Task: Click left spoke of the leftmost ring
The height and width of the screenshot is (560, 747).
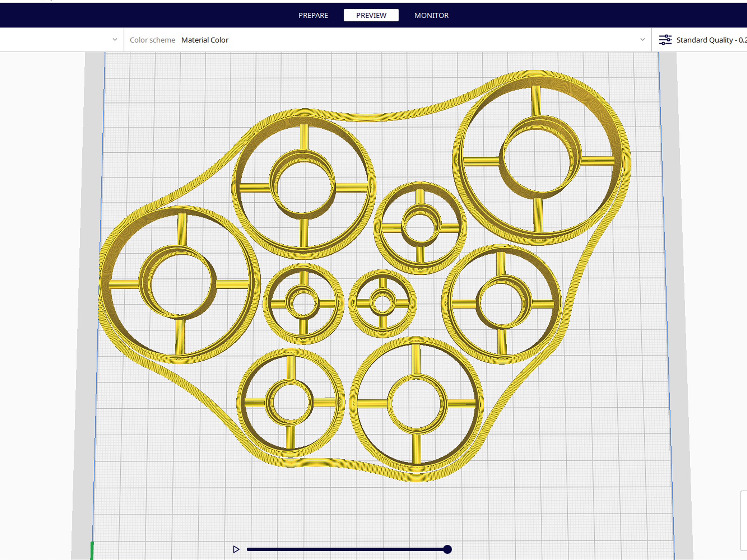Action: [124, 284]
